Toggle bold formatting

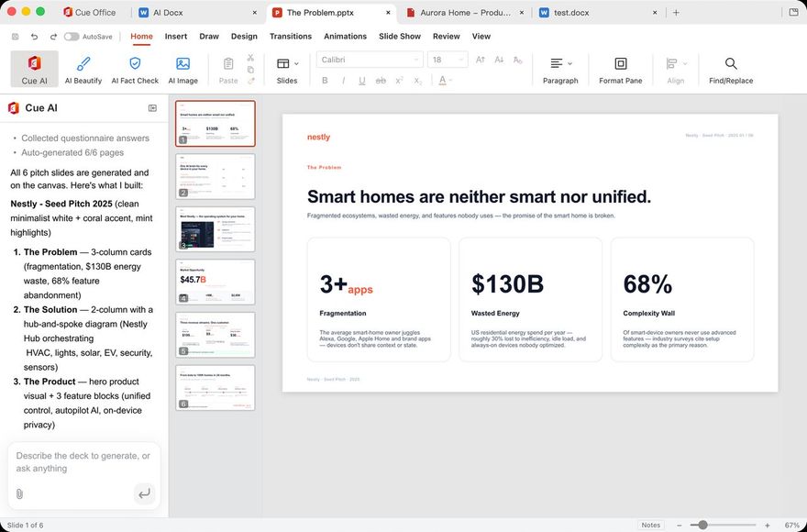point(325,81)
